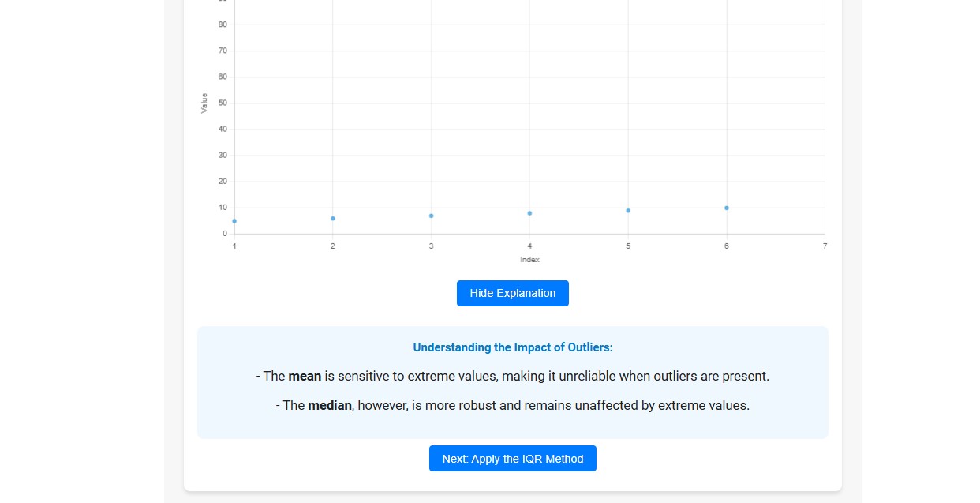Click the x-axis tick label 2
The image size is (980, 503).
[x=332, y=246]
